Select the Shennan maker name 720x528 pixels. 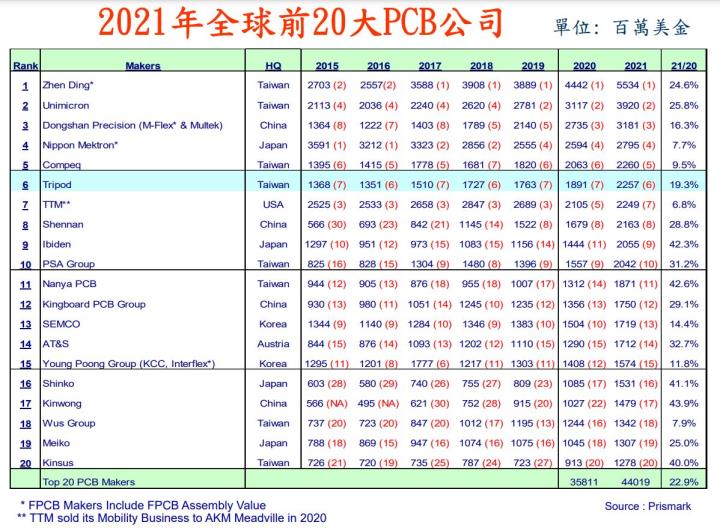click(x=63, y=225)
